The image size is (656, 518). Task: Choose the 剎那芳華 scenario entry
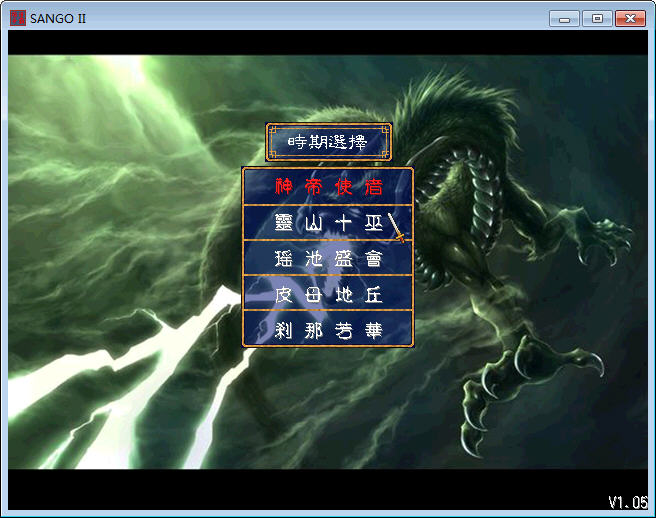pyautogui.click(x=328, y=329)
